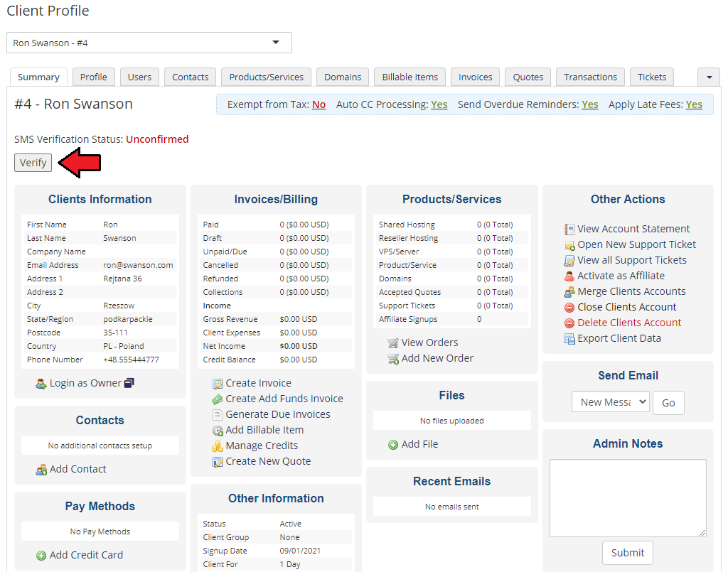Toggle Send Overdue Reminders Yes setting

(x=590, y=104)
